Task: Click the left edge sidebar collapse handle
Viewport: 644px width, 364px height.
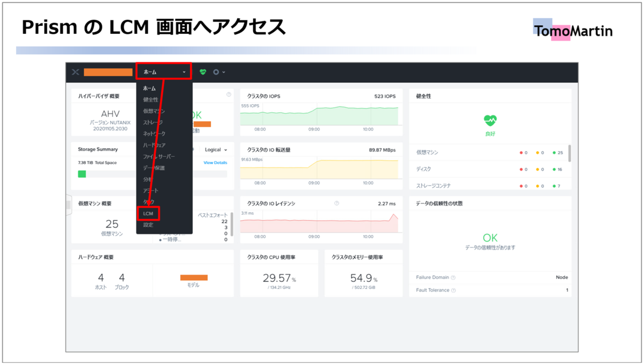Action: [x=68, y=205]
